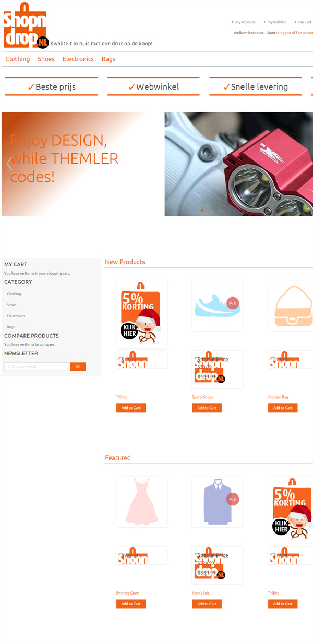The width and height of the screenshot is (313, 644).
Task: Open the Bags menu
Action: pos(109,59)
